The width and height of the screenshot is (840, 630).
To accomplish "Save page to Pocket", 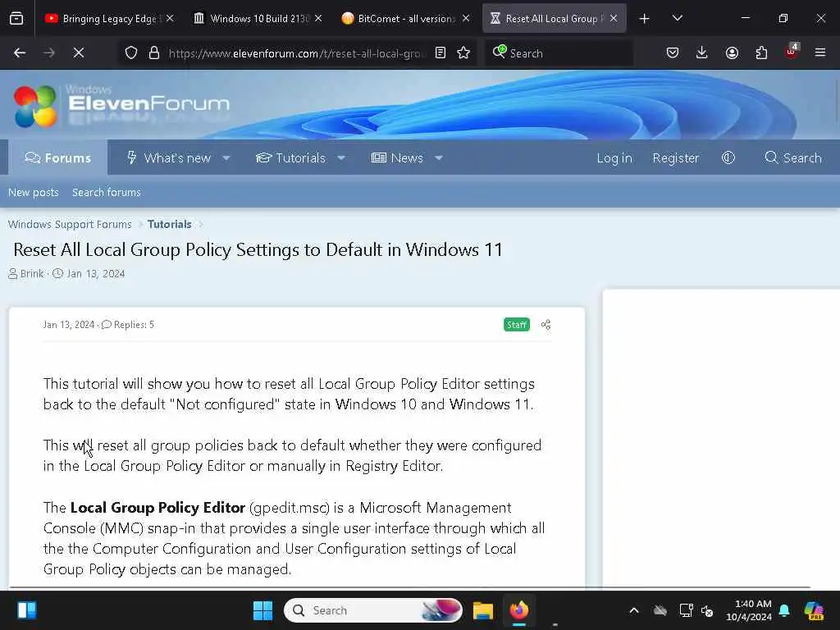I will [673, 53].
